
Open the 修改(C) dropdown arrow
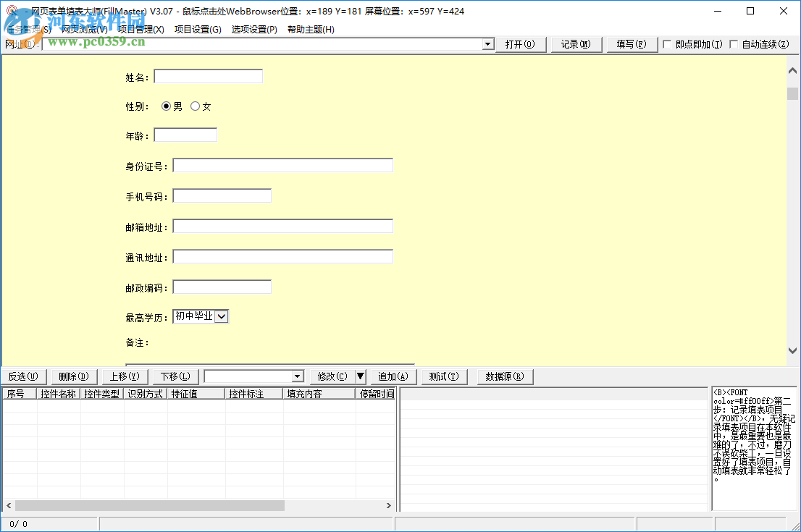click(360, 376)
